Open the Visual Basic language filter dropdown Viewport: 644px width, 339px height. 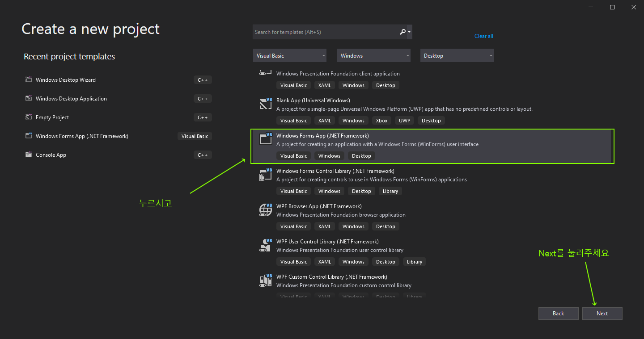290,55
